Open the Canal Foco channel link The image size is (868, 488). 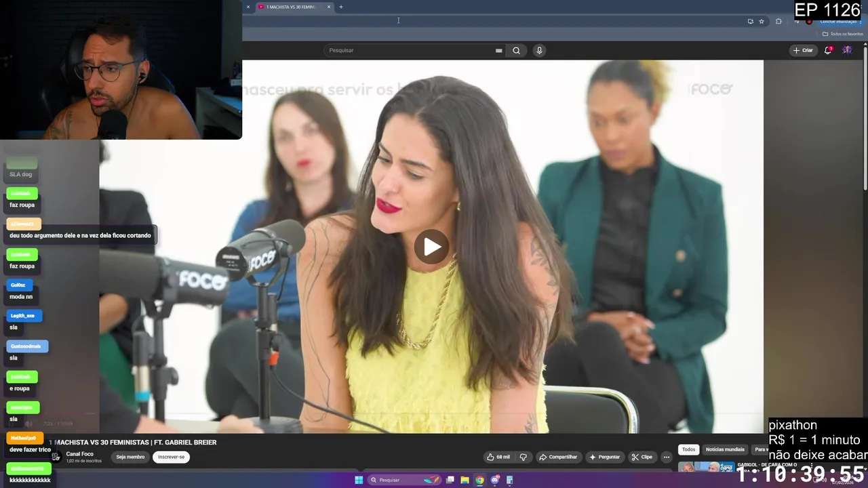pos(80,454)
